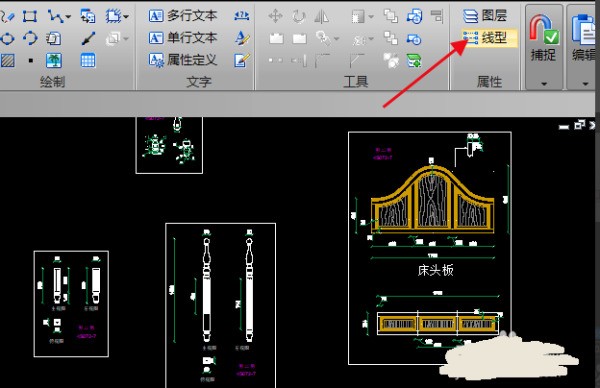Select the rotate tool
600x388 pixels.
coord(298,16)
